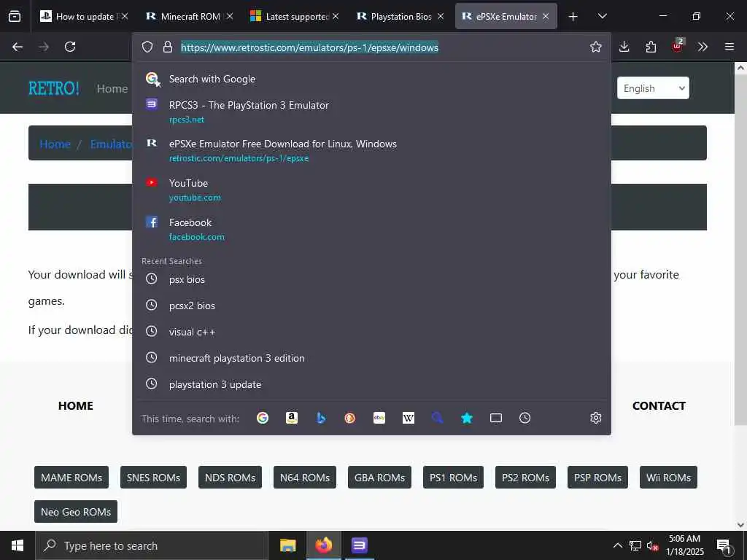Open tracking protection shield icon
This screenshot has width=747, height=560.
147,47
